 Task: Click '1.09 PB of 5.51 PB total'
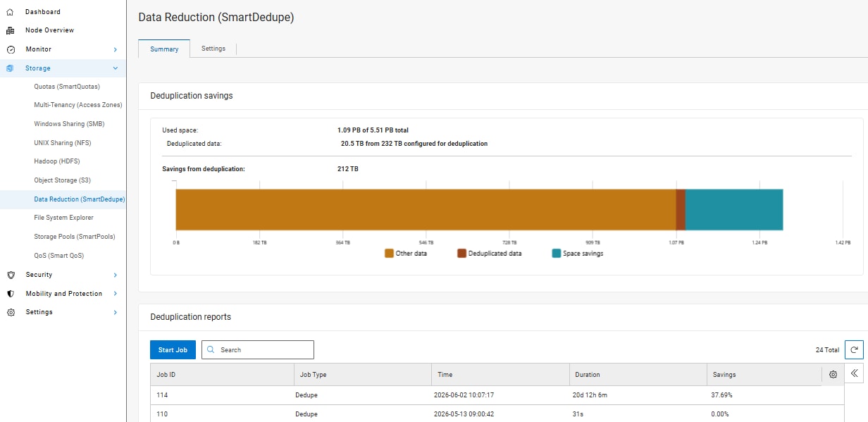point(373,130)
